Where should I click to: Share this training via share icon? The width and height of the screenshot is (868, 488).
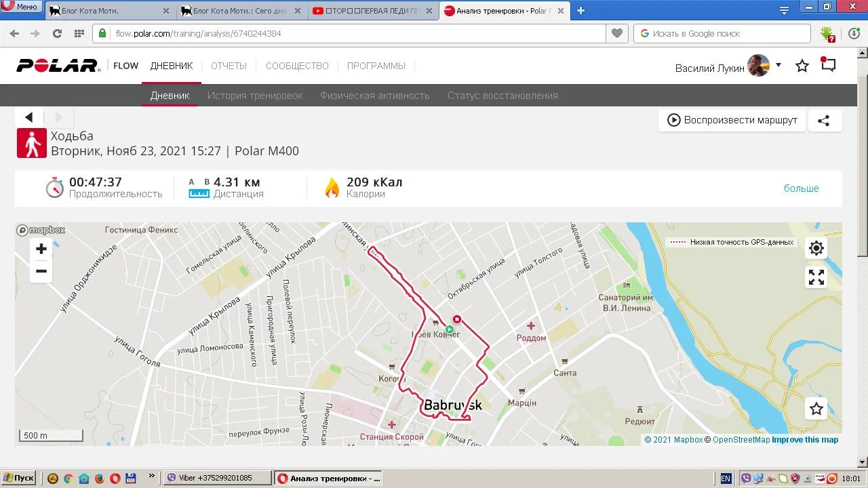pyautogui.click(x=823, y=121)
